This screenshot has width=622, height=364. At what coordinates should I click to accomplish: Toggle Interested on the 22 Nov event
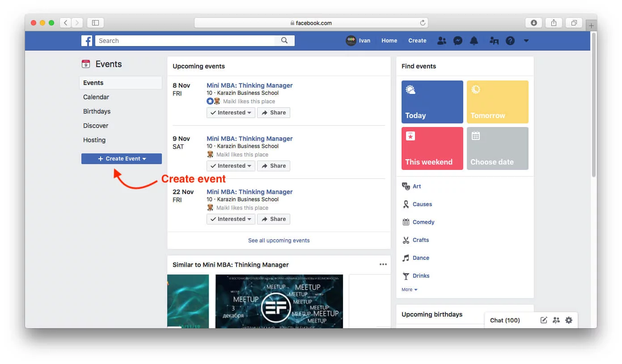[x=230, y=219]
